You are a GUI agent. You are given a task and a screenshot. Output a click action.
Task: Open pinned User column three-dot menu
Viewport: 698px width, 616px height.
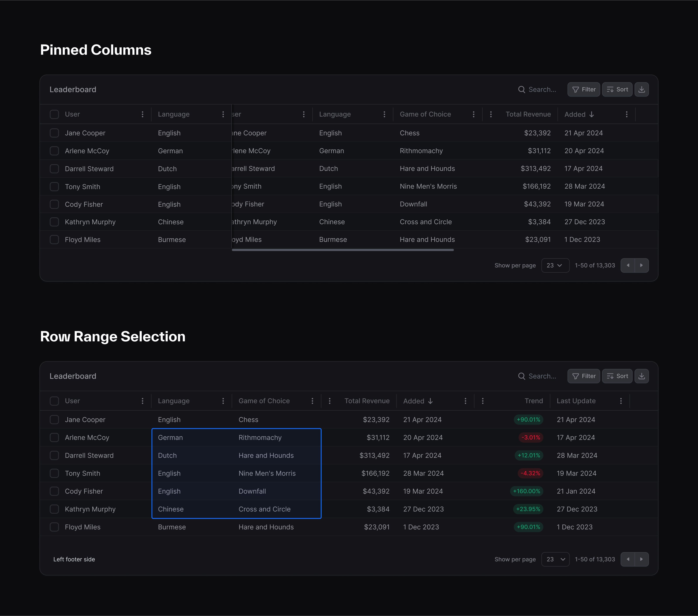[x=142, y=114]
